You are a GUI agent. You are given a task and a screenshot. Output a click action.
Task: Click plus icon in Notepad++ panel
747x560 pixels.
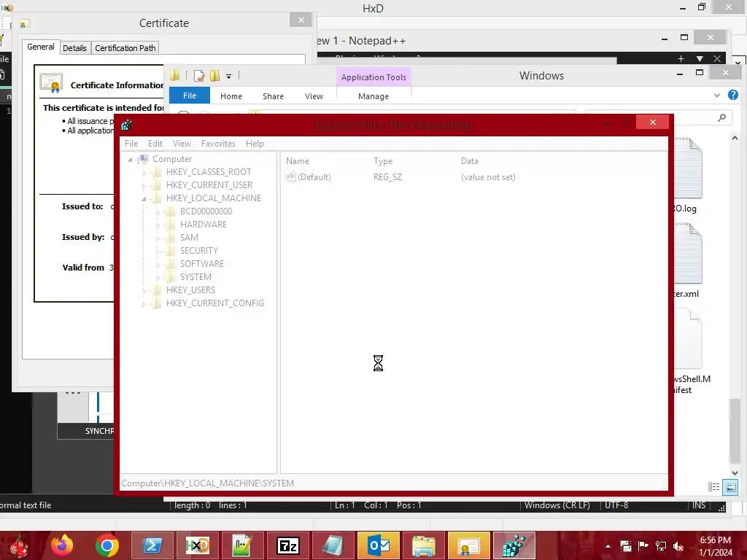[681, 58]
